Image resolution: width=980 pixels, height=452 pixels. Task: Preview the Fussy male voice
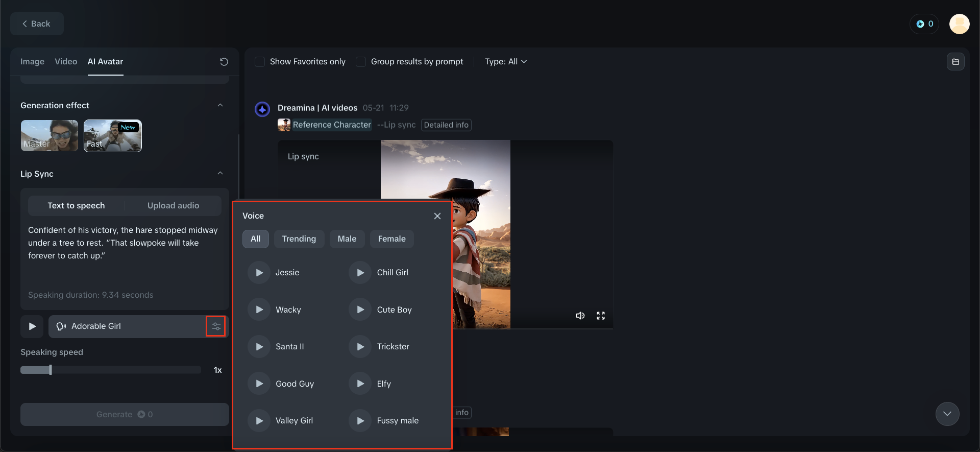pyautogui.click(x=360, y=421)
